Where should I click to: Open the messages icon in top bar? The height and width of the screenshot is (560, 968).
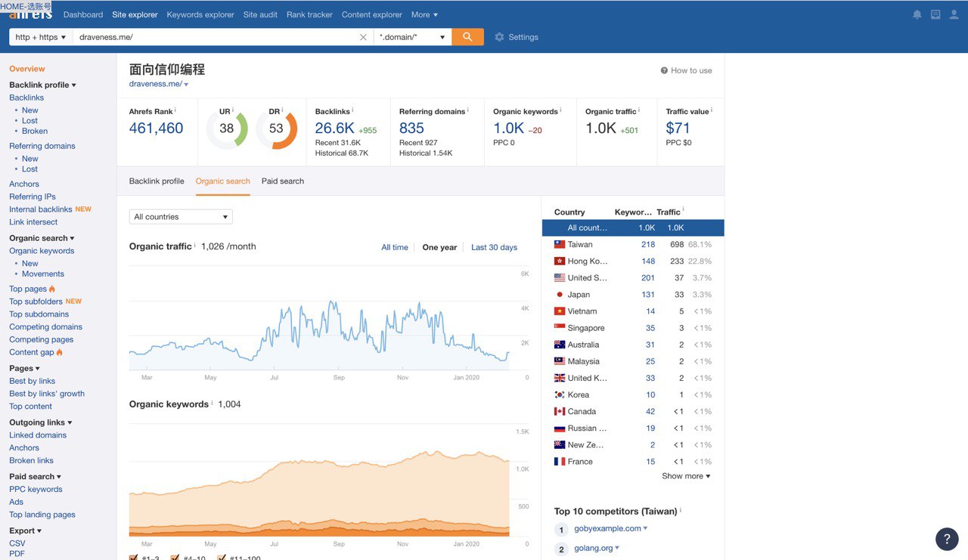[935, 14]
